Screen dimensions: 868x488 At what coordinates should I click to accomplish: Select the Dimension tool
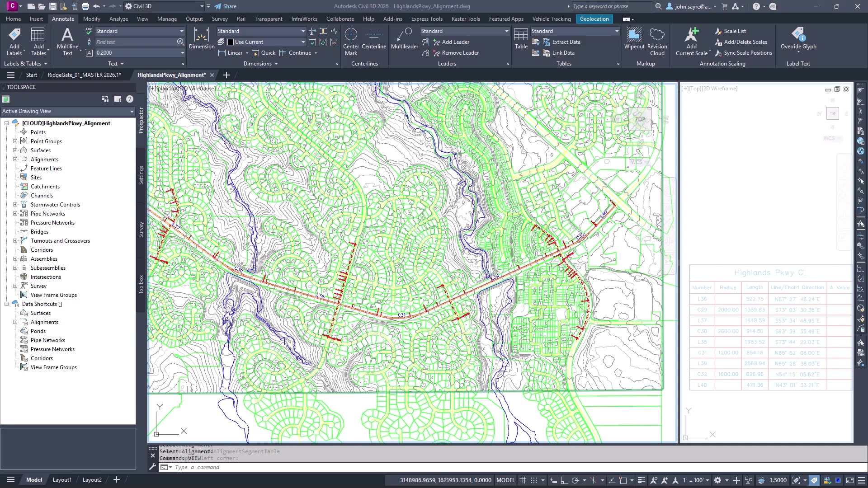tap(201, 38)
